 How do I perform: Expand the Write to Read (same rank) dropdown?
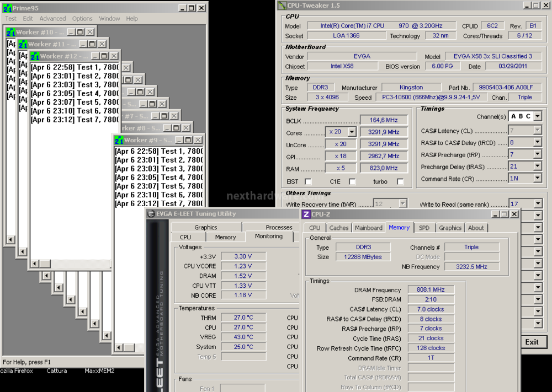538,204
